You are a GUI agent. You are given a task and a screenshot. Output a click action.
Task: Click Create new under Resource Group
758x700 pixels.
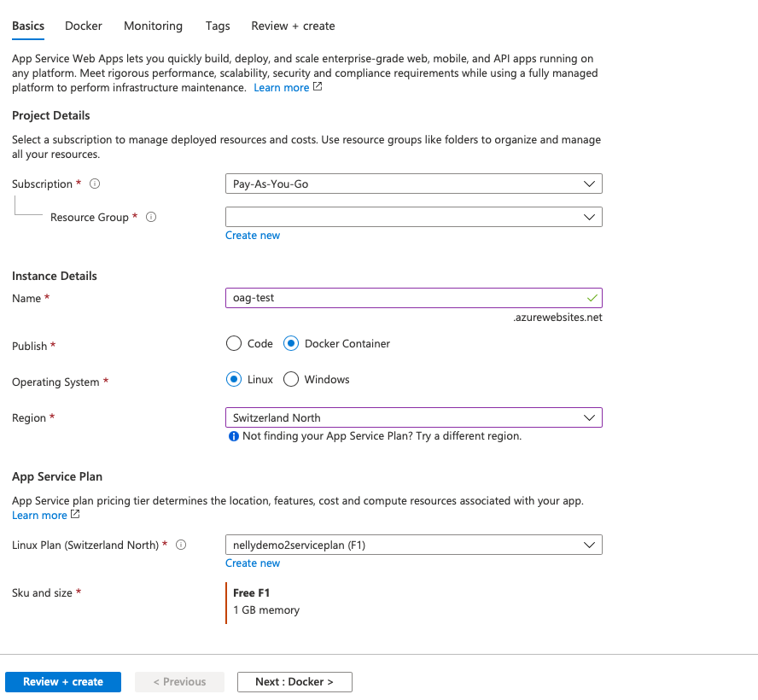(x=253, y=235)
